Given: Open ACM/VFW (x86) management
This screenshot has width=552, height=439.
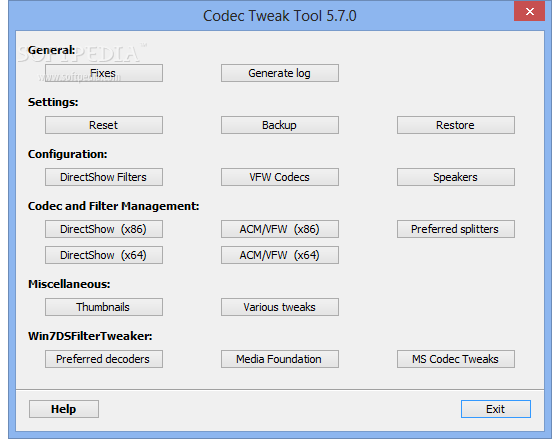Looking at the screenshot, I should (x=280, y=229).
